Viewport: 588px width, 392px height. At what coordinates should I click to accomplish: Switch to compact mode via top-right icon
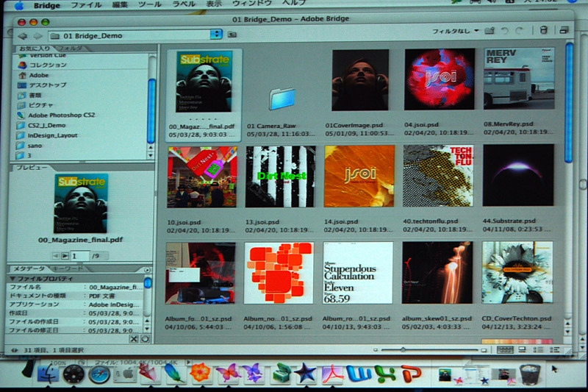[x=564, y=30]
